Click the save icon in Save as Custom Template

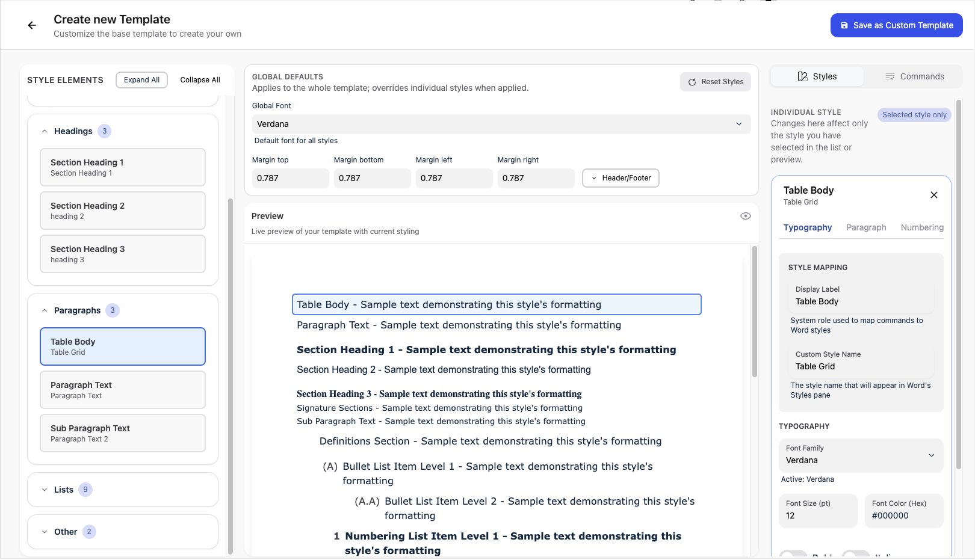[844, 25]
